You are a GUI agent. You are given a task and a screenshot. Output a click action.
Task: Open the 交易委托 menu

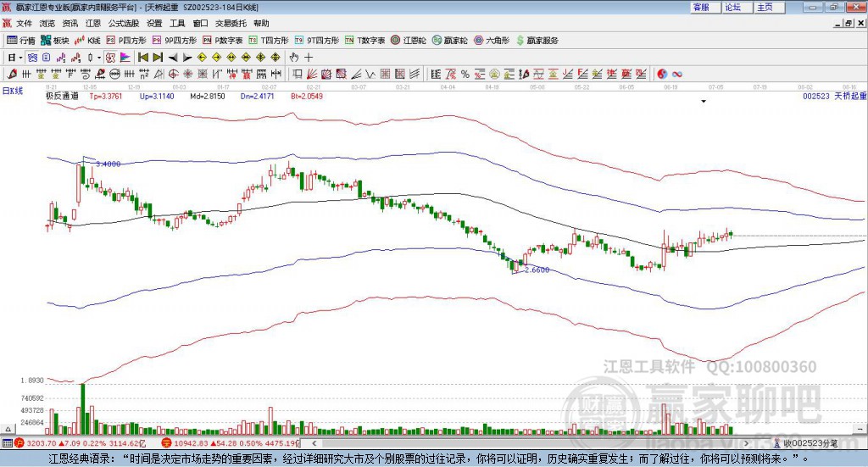[231, 23]
